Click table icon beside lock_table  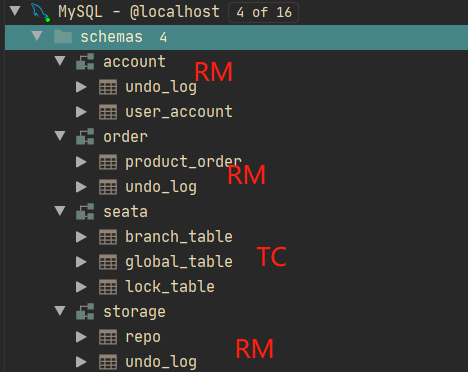(108, 287)
